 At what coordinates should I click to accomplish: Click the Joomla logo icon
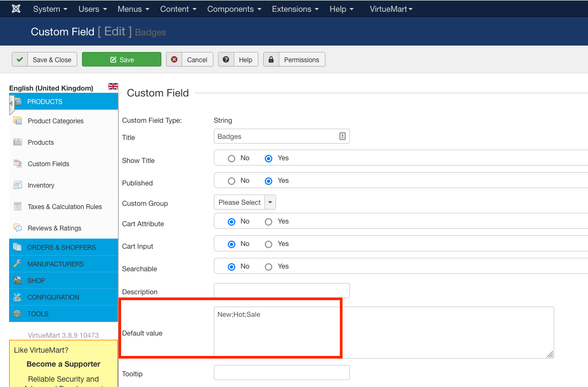(x=16, y=9)
